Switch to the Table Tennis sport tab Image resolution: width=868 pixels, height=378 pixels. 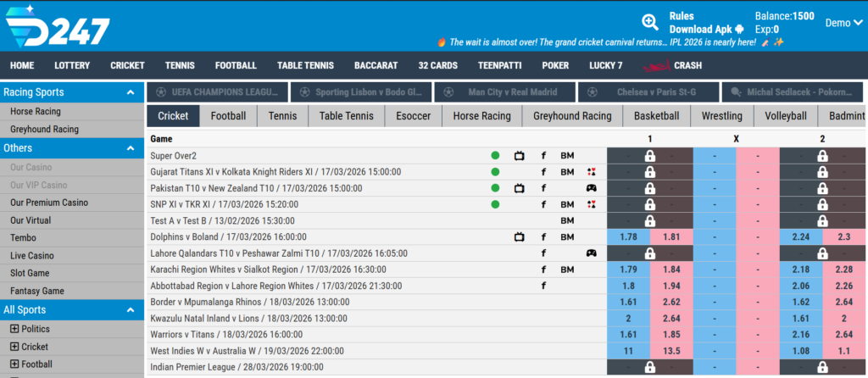pos(347,116)
